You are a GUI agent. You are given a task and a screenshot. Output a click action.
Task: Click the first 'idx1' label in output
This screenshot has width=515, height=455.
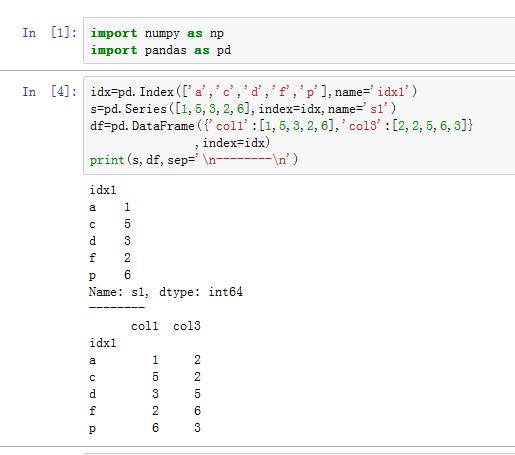click(x=103, y=190)
